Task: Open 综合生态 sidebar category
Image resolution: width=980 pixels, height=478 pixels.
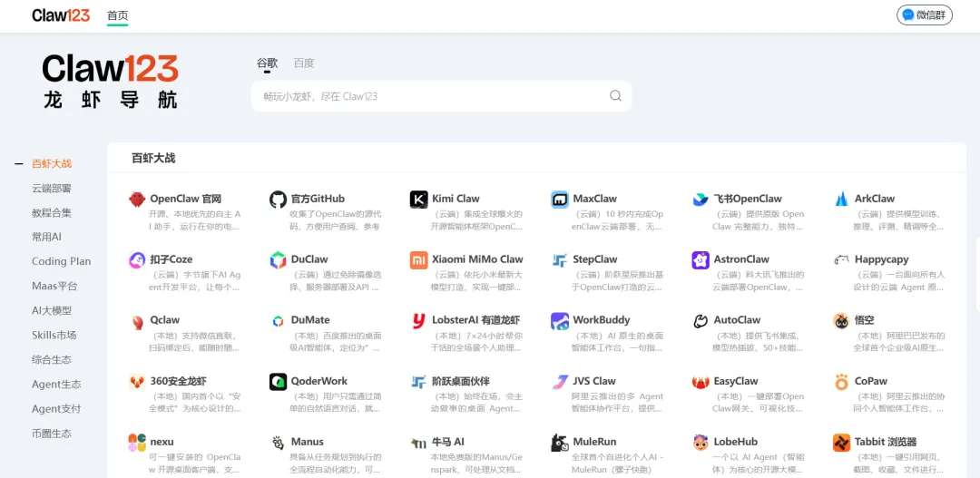Action: point(52,359)
